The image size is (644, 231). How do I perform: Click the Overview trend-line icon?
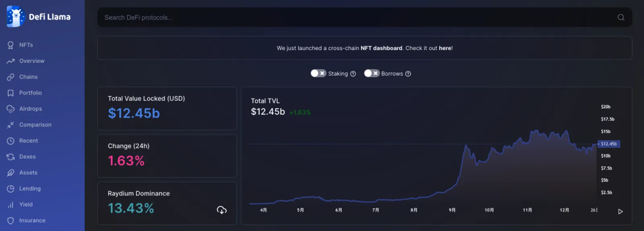click(x=10, y=61)
